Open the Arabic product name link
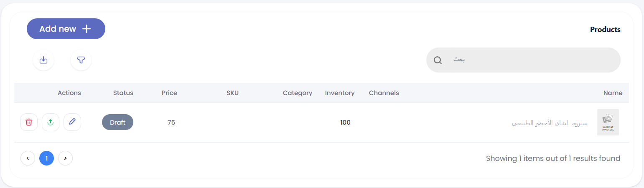Image resolution: width=644 pixels, height=188 pixels. coord(550,123)
